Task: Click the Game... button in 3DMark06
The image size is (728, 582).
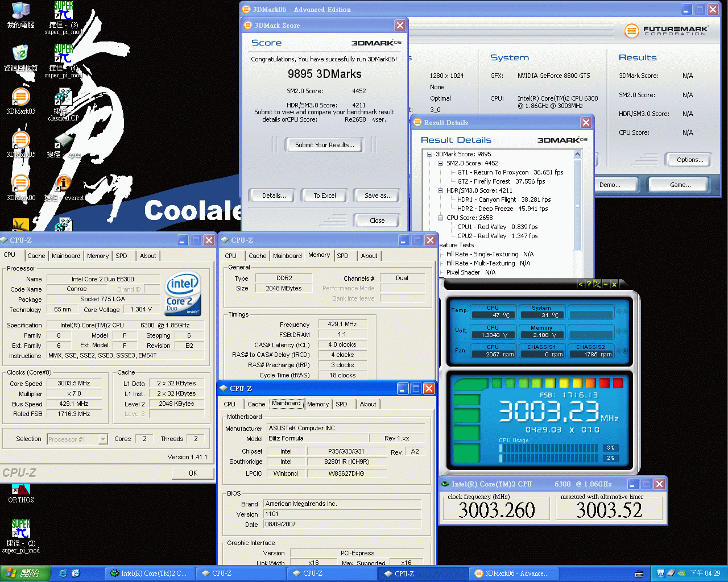Action: (x=680, y=185)
